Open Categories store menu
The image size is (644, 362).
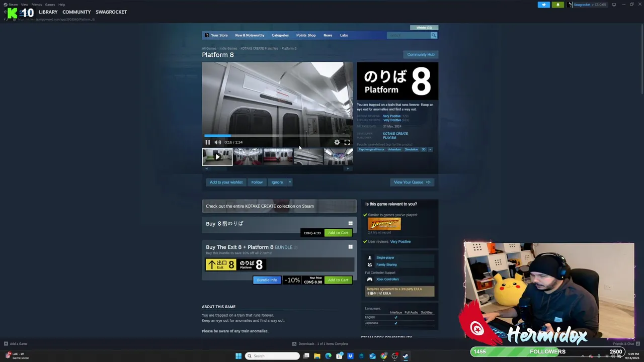tap(280, 35)
